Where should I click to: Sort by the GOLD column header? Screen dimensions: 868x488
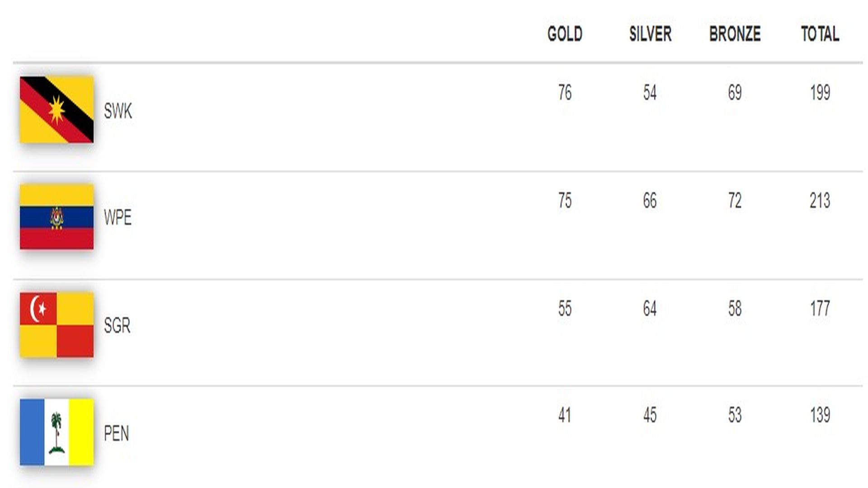coord(565,34)
